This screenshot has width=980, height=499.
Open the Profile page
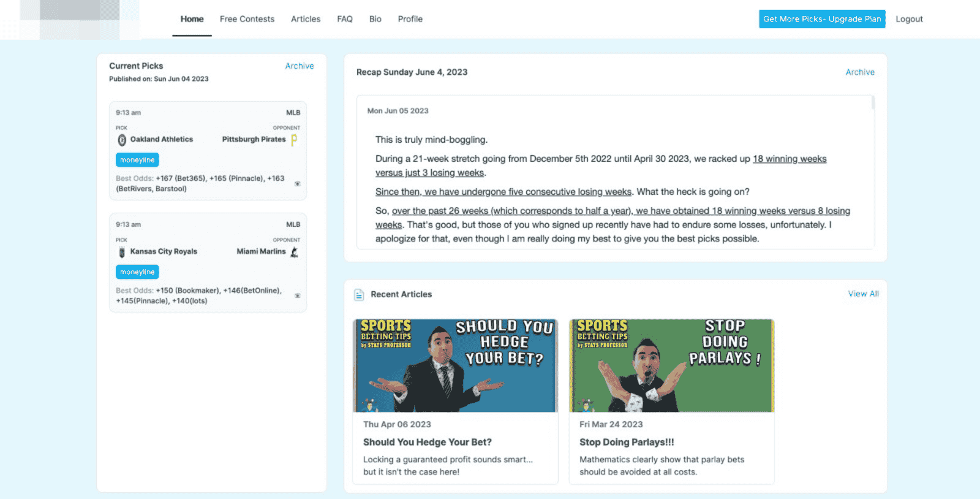click(x=410, y=19)
